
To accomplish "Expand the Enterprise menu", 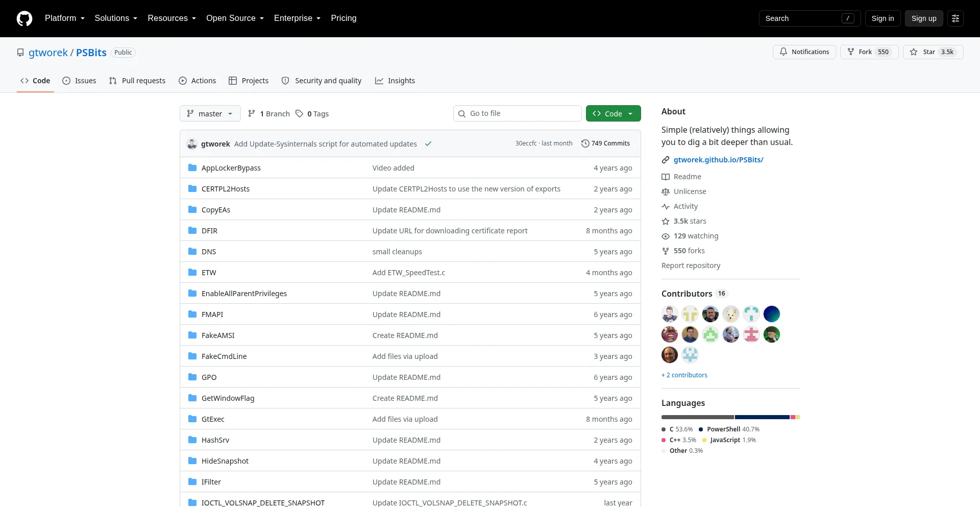I will coord(297,18).
